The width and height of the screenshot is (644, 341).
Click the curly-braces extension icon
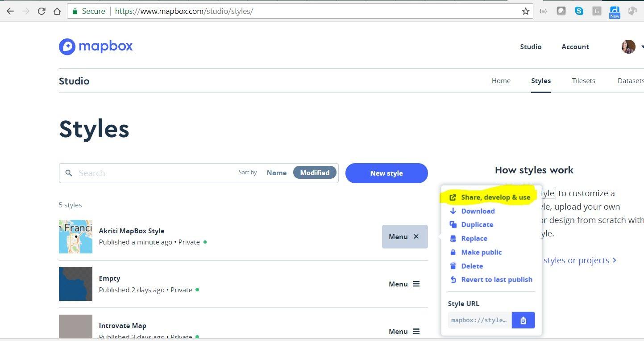543,11
